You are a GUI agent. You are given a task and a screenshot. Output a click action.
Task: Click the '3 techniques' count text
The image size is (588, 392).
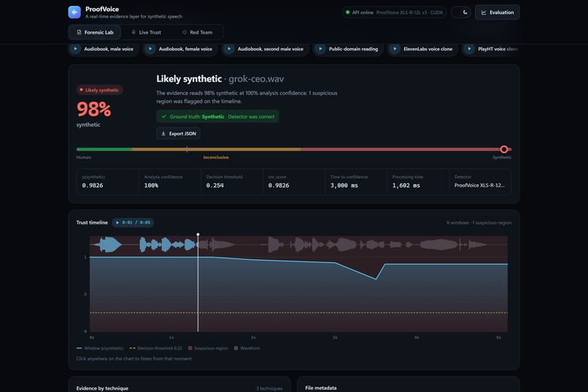click(x=269, y=388)
